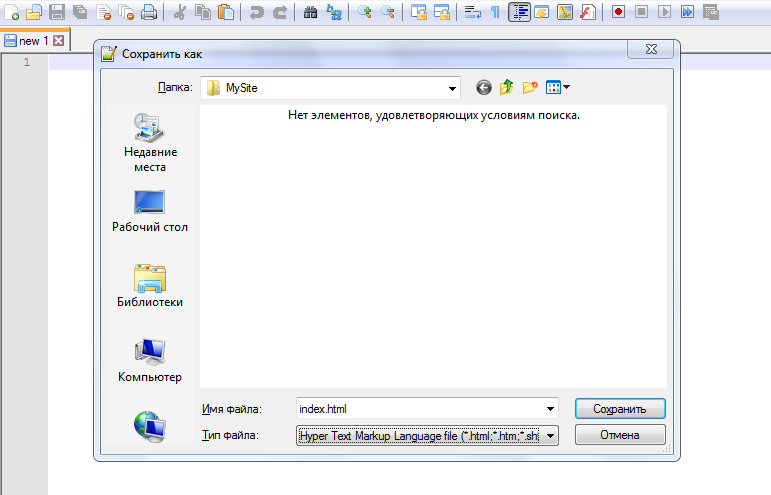Create a new document in Notepad++ toolbar
771x495 pixels.
click(x=11, y=11)
